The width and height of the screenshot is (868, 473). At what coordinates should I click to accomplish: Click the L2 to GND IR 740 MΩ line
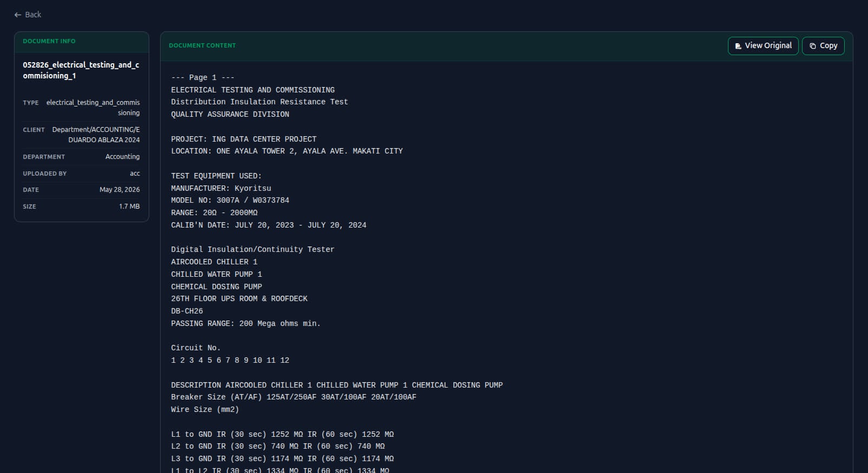[x=278, y=446]
